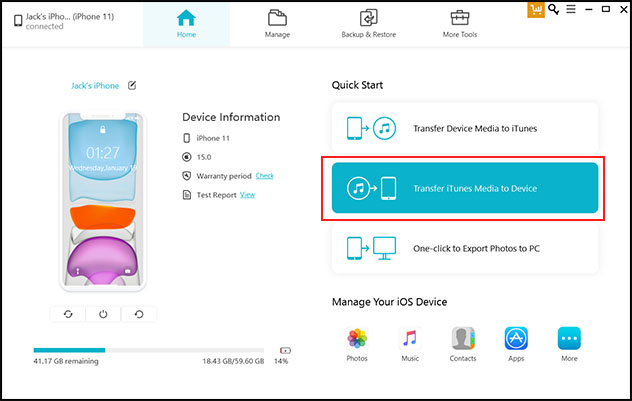Click the iPhone 11 model text
The width and height of the screenshot is (632, 401).
(213, 138)
